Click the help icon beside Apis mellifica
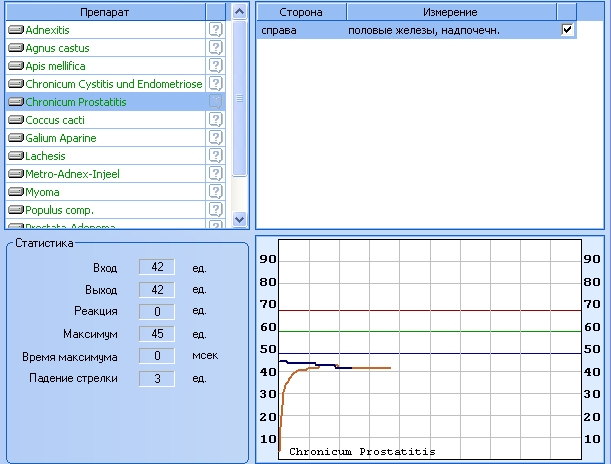This screenshot has height=464, width=611. (x=215, y=66)
